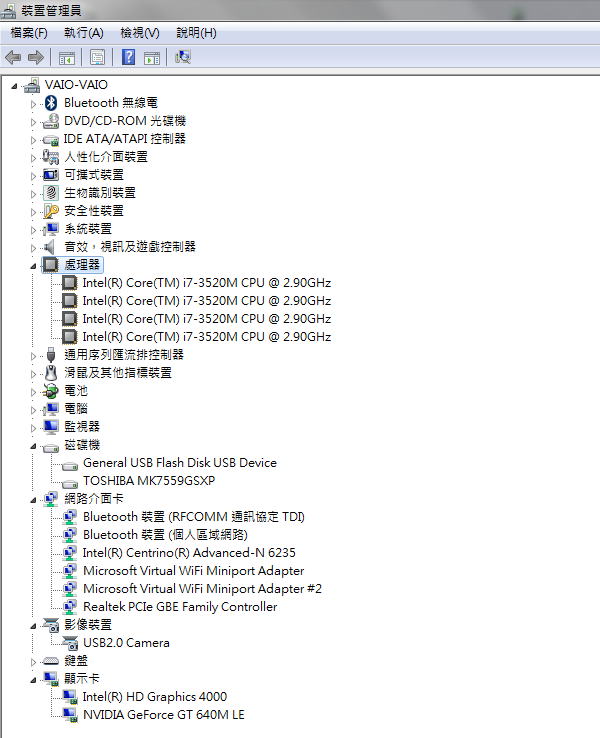Viewport: 600px width, 738px height.
Task: Click the Forward arrow toolbar icon
Action: (36, 57)
